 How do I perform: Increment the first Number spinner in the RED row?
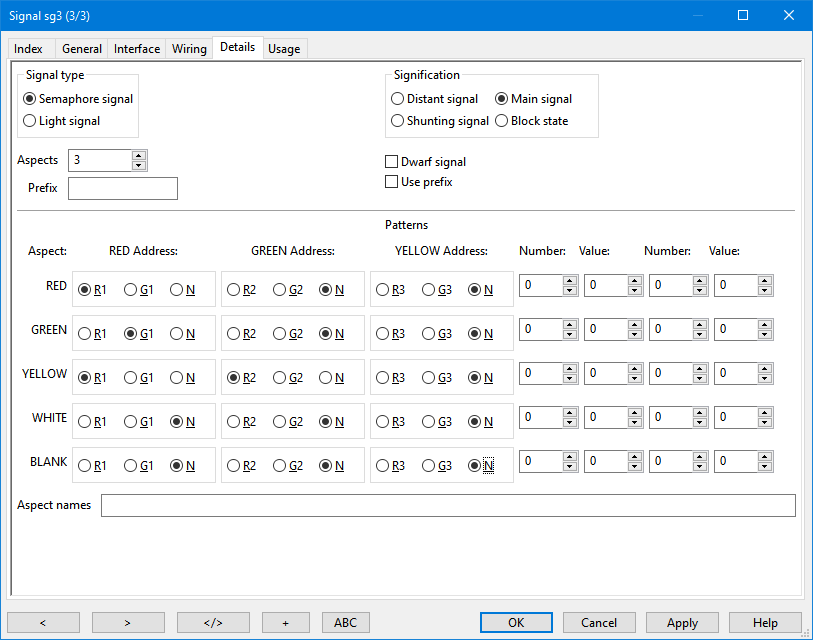pyautogui.click(x=569, y=280)
